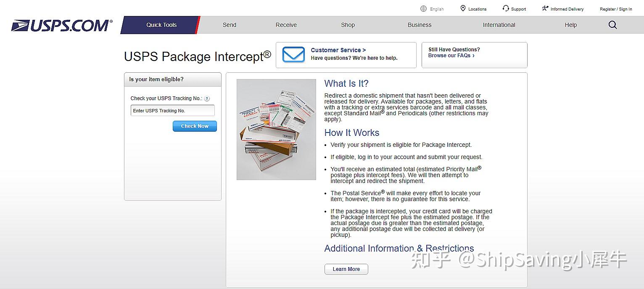Click the Support headset icon
644x289 pixels.
(x=506, y=8)
